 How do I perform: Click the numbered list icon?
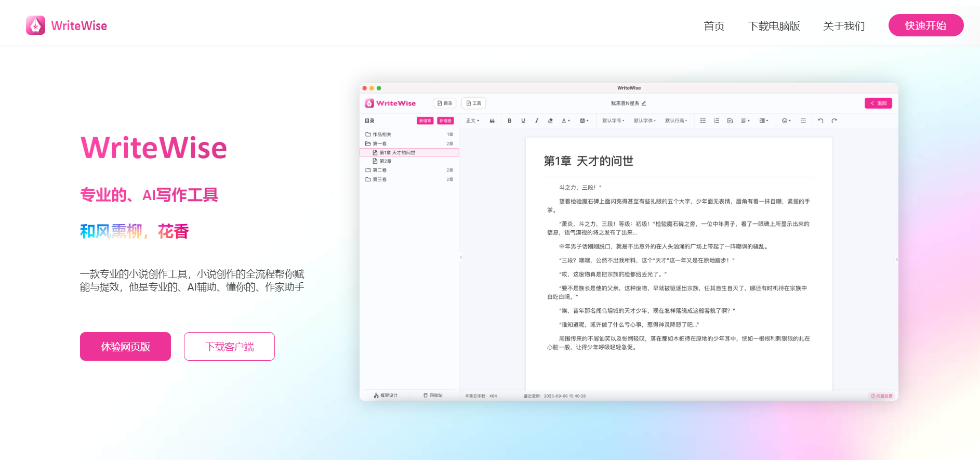(x=717, y=121)
